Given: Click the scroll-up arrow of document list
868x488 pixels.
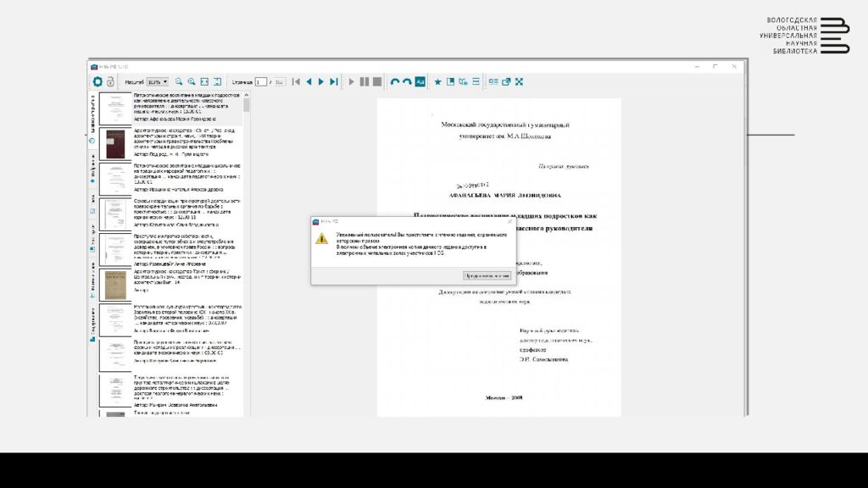Looking at the screenshot, I should point(247,95).
